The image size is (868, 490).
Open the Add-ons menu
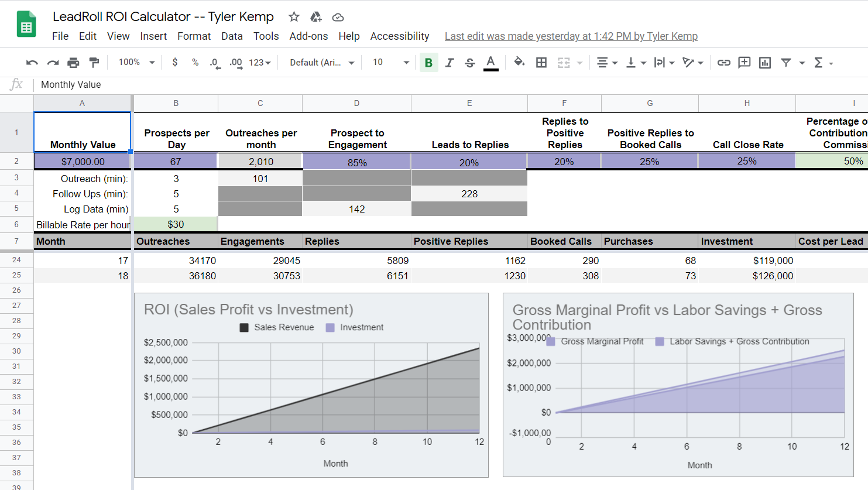click(308, 36)
